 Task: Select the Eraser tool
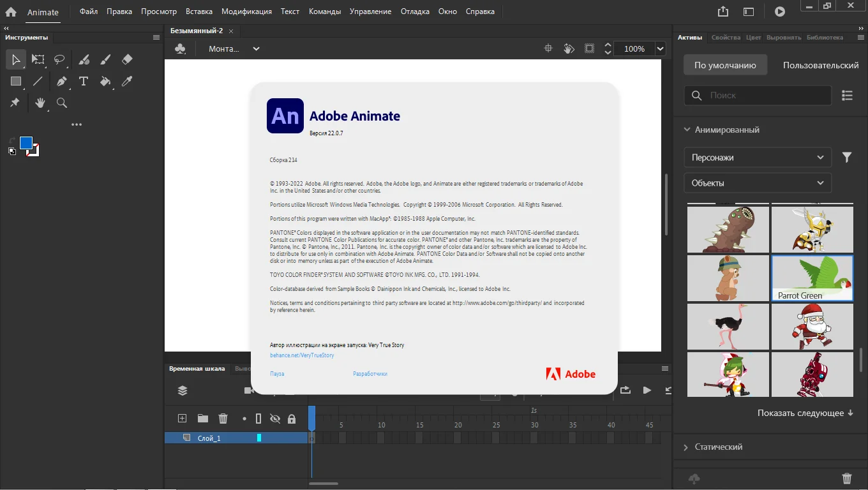(127, 59)
